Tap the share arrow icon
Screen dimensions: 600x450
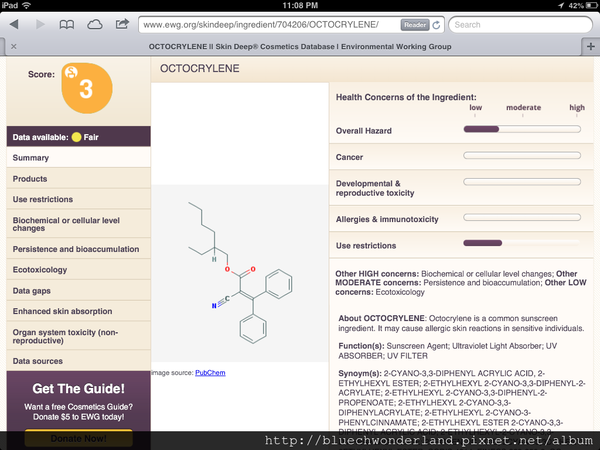(122, 23)
